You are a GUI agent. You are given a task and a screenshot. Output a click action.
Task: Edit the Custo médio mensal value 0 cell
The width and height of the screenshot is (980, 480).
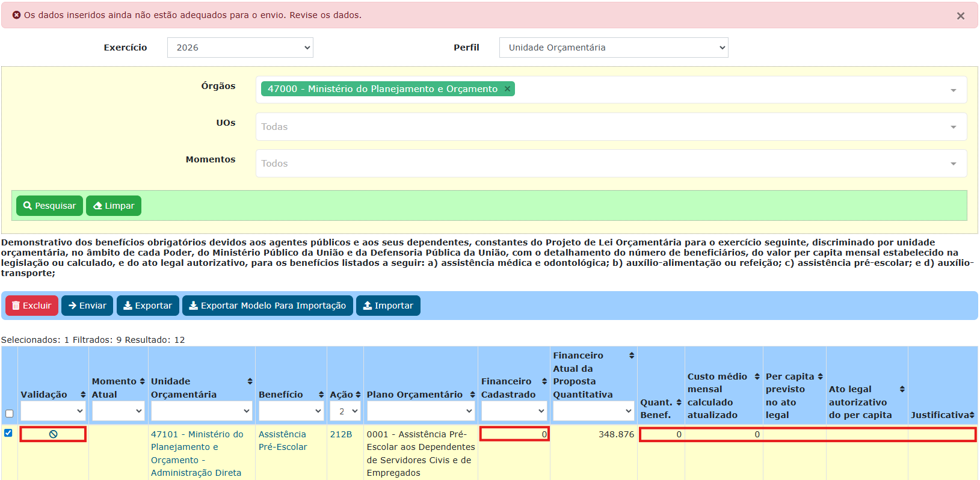[724, 434]
